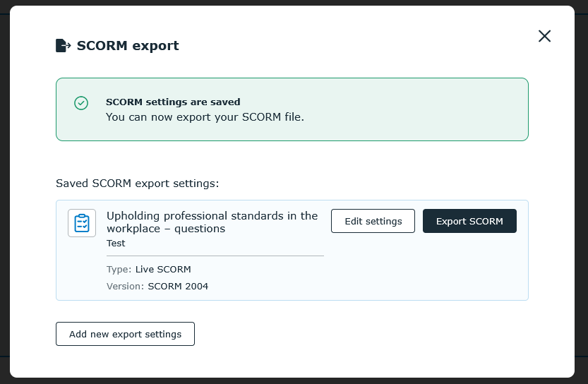
Task: Click the "SCORM export" dialog heading
Action: (x=128, y=45)
